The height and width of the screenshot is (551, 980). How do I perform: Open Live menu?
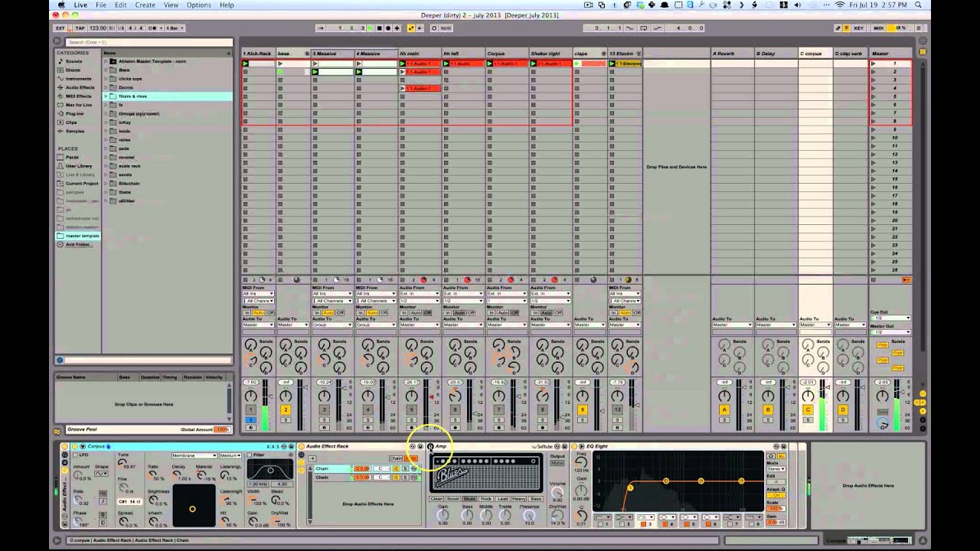80,5
